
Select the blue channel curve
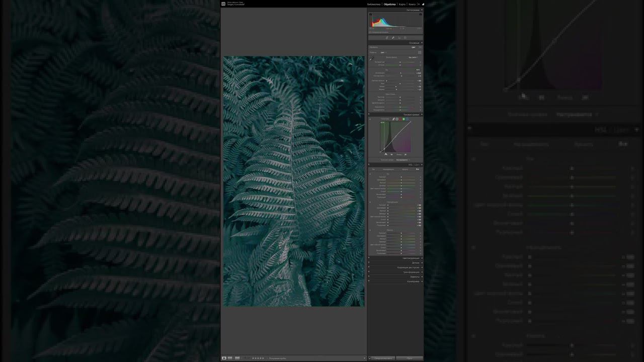(407, 119)
